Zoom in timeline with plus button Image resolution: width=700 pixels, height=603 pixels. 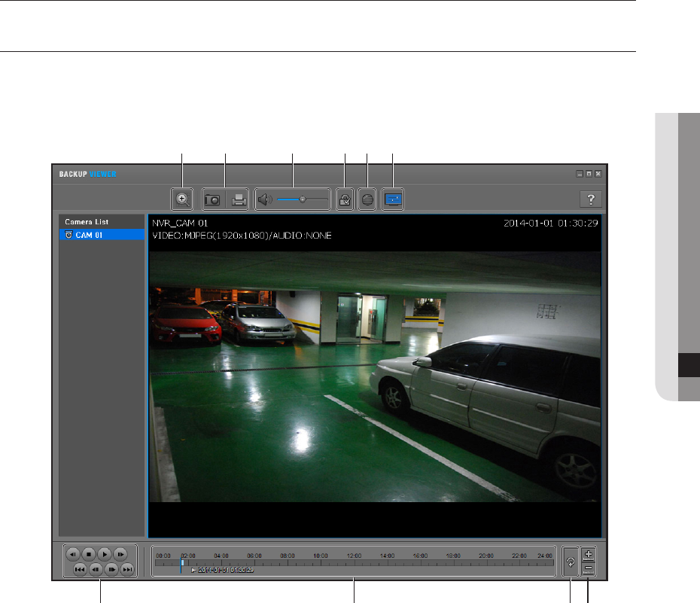pos(589,553)
